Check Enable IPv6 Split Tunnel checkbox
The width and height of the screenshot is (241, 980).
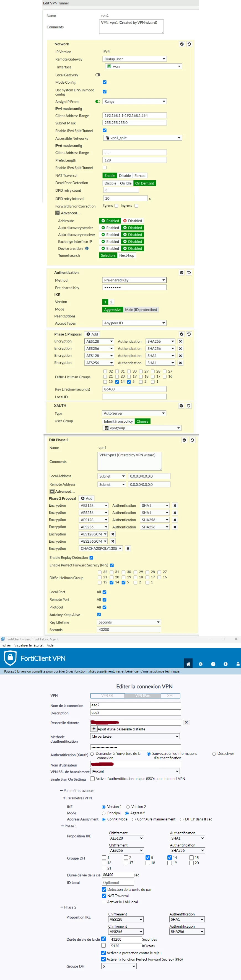coord(105,167)
